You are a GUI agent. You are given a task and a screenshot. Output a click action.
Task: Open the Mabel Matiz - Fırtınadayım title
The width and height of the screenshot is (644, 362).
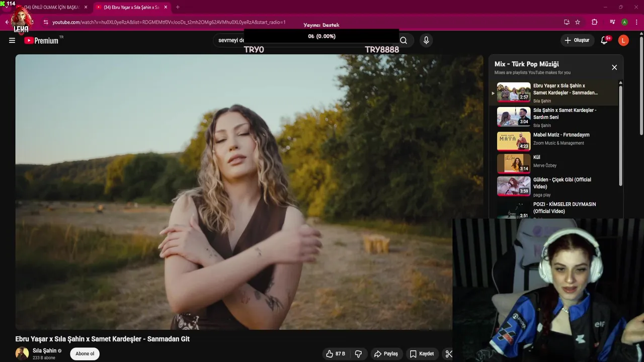tap(561, 135)
